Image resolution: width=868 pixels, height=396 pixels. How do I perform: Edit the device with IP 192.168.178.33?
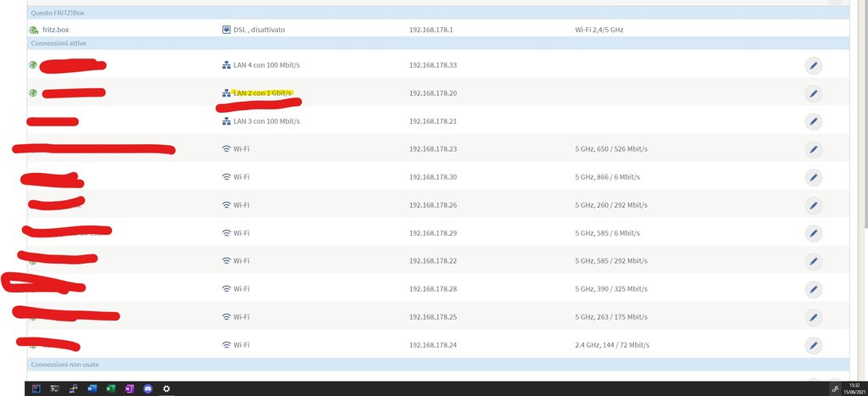813,65
